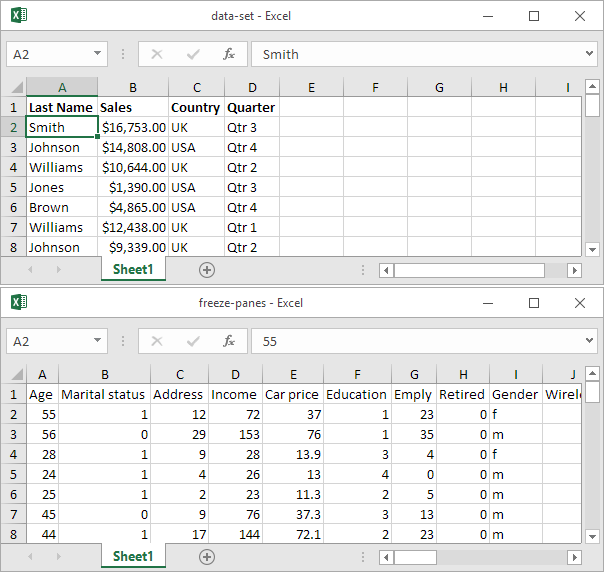604x572 pixels.
Task: Click the Excel logo icon in data-set title bar
Action: click(18, 16)
